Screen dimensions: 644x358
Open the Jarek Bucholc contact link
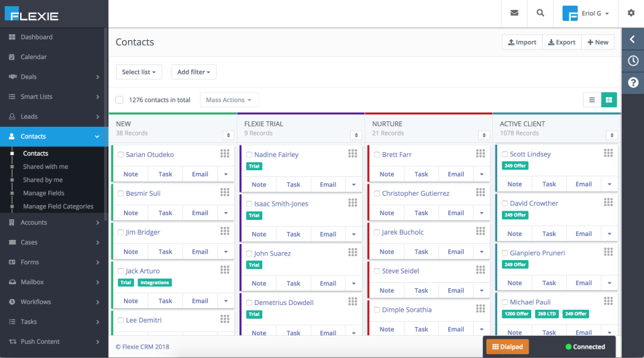(x=402, y=232)
